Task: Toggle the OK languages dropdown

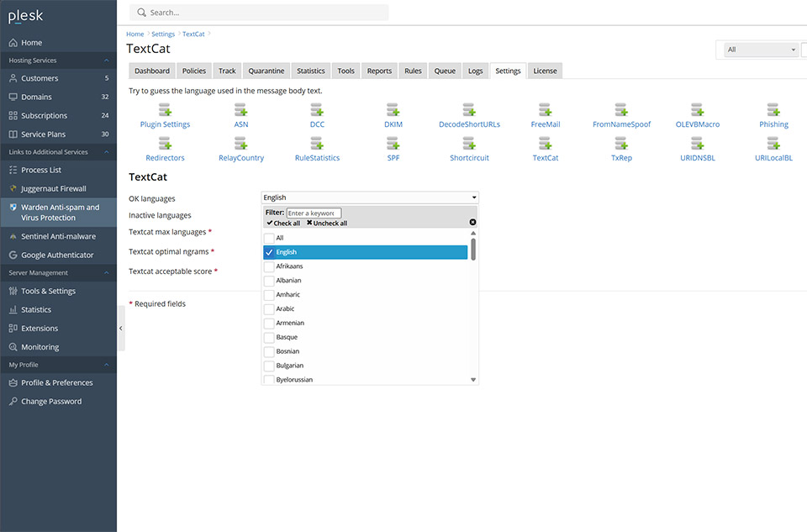Action: (370, 198)
